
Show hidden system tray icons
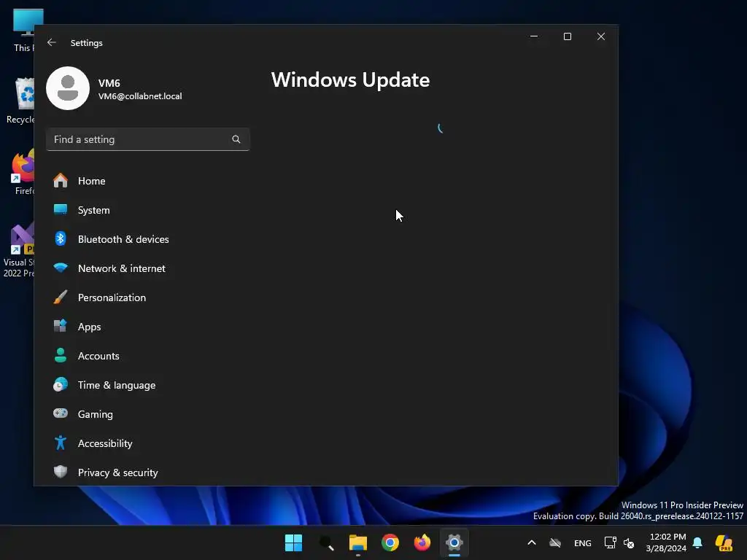point(532,542)
